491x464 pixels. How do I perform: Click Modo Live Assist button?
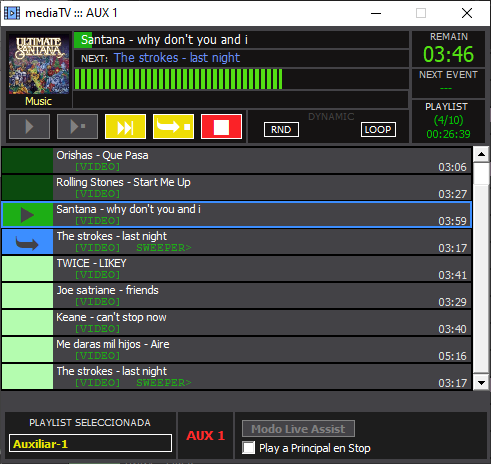(x=298, y=429)
